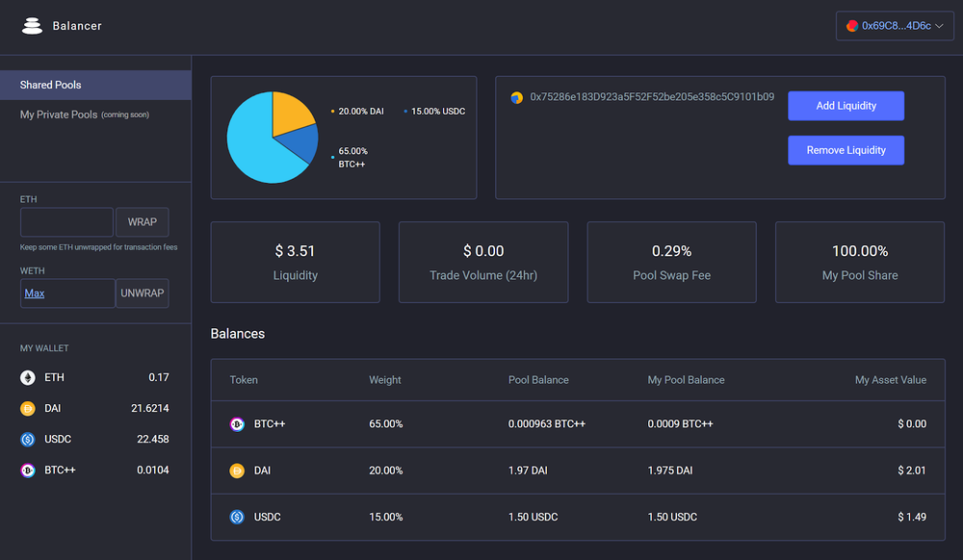
Task: Click the Balancer logo icon
Action: pyautogui.click(x=33, y=26)
